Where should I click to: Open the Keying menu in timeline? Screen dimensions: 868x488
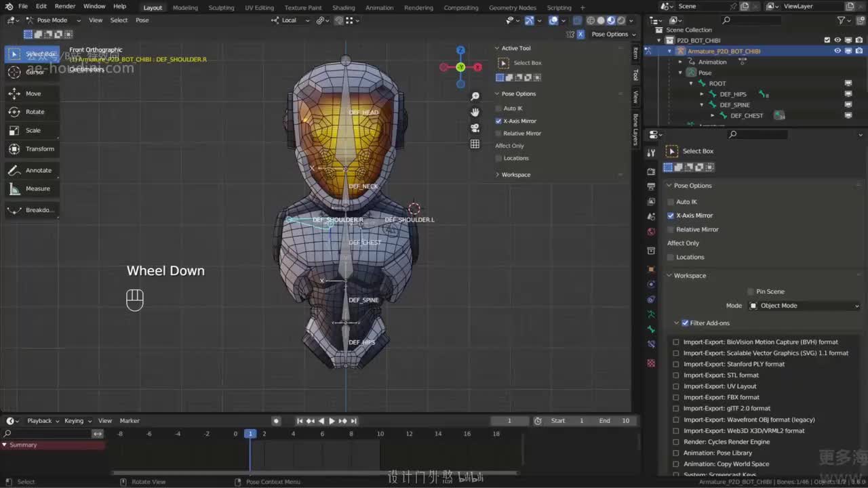coord(76,421)
